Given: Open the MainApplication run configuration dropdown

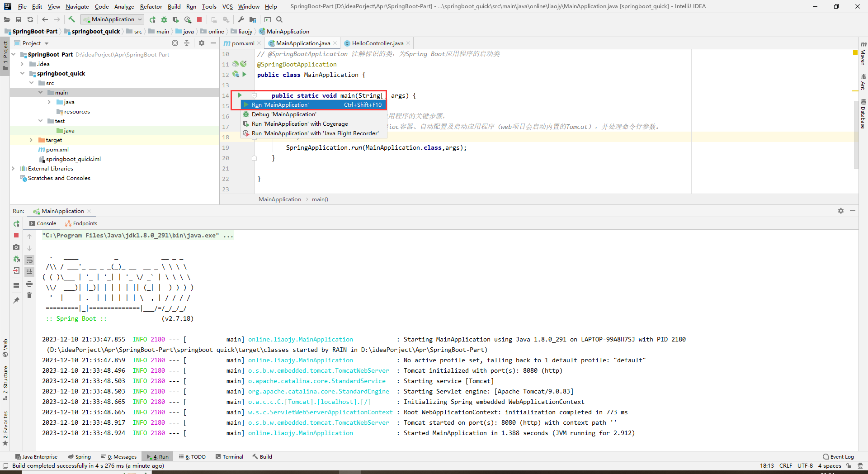Looking at the screenshot, I should 112,19.
